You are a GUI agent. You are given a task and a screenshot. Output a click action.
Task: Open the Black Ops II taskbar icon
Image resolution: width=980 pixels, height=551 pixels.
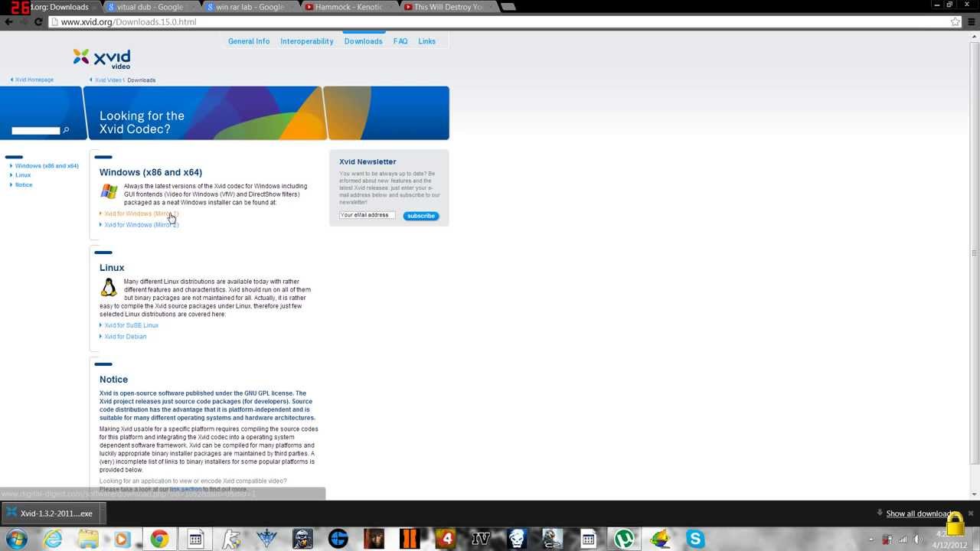click(x=410, y=539)
